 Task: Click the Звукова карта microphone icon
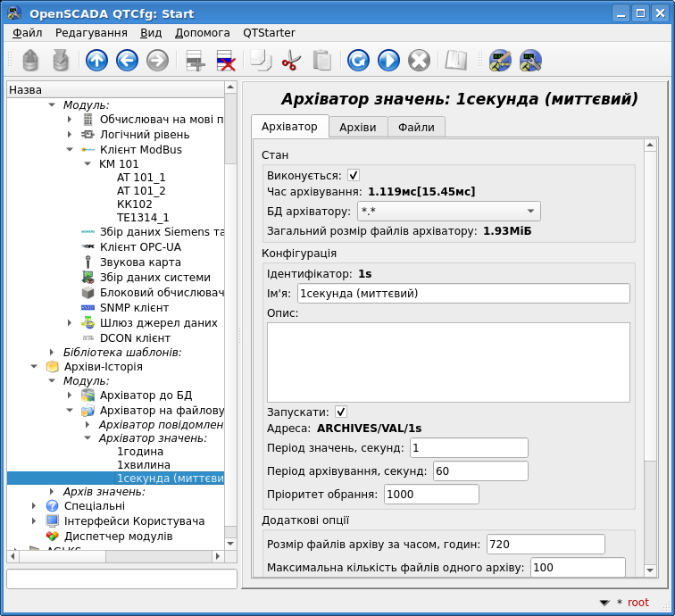[x=87, y=262]
